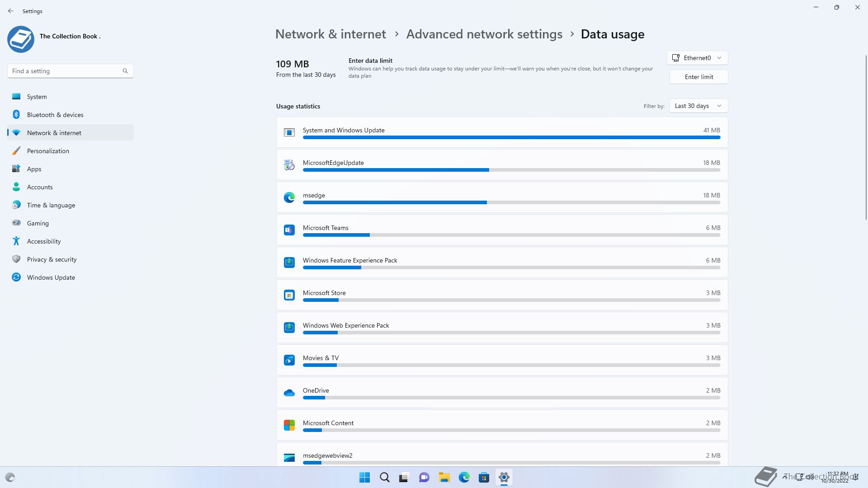
Task: Click the OneDrive cloud icon
Action: [x=289, y=393]
